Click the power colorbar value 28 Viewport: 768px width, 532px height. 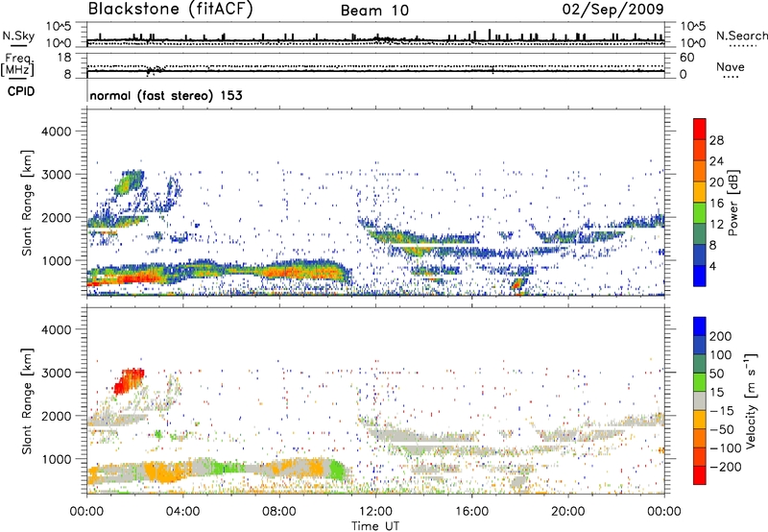716,140
